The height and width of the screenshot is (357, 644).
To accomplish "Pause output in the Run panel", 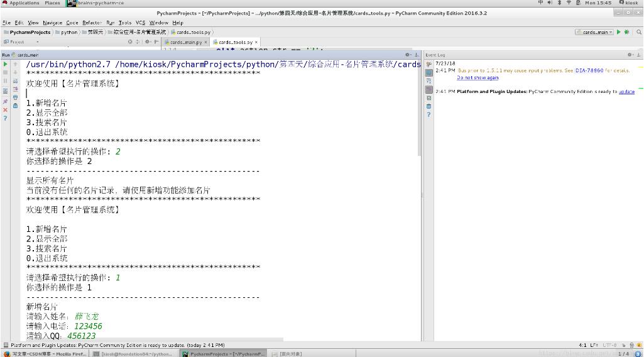I will 5,81.
